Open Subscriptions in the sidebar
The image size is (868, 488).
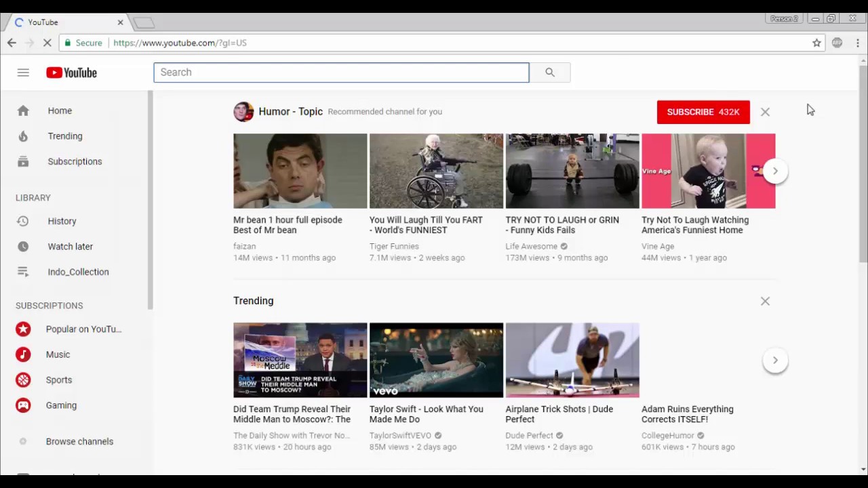point(75,161)
